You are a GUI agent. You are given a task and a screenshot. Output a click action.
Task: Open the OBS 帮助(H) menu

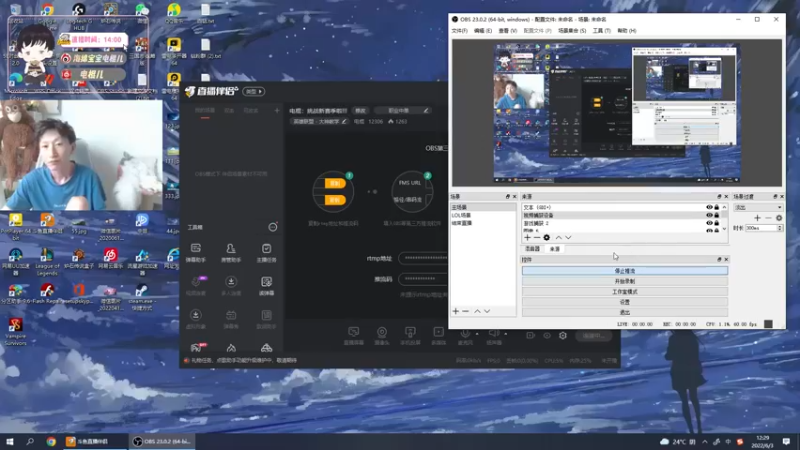[x=627, y=31]
